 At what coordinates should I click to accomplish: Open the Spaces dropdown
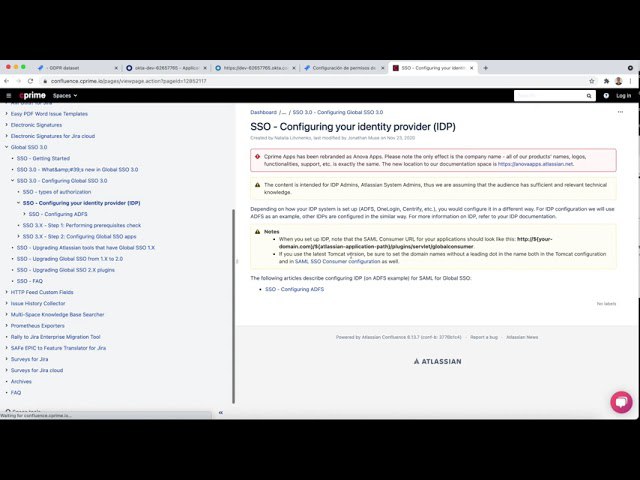(65, 96)
